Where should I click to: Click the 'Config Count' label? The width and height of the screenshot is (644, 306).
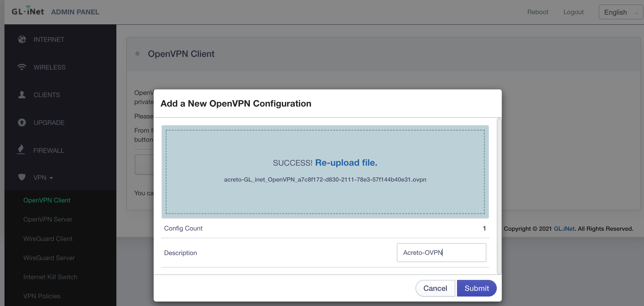[x=183, y=228]
